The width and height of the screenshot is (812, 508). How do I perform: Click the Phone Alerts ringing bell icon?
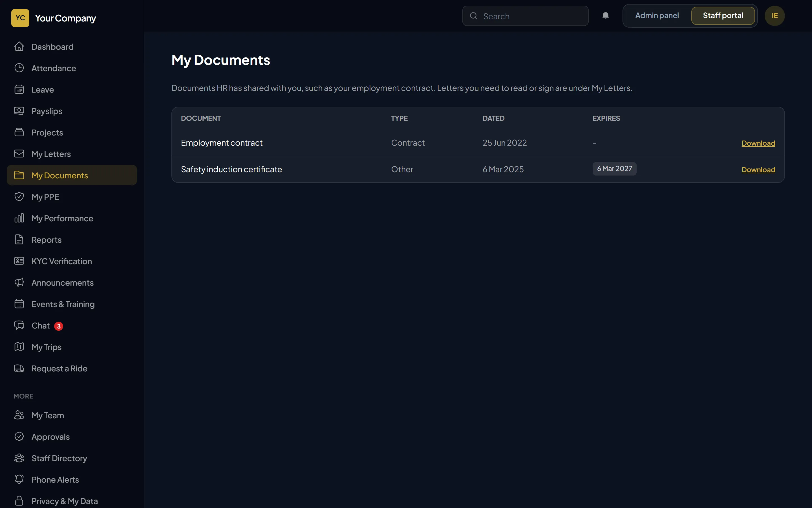point(19,479)
